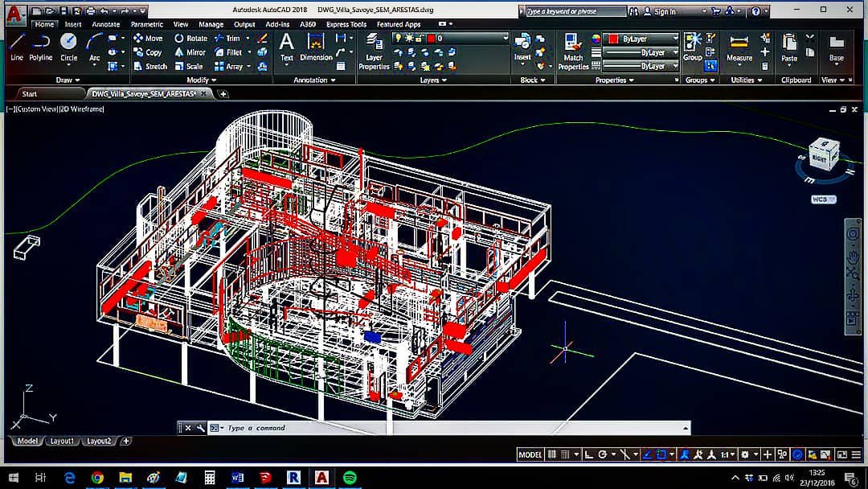
Task: Start the Move command
Action: click(149, 39)
